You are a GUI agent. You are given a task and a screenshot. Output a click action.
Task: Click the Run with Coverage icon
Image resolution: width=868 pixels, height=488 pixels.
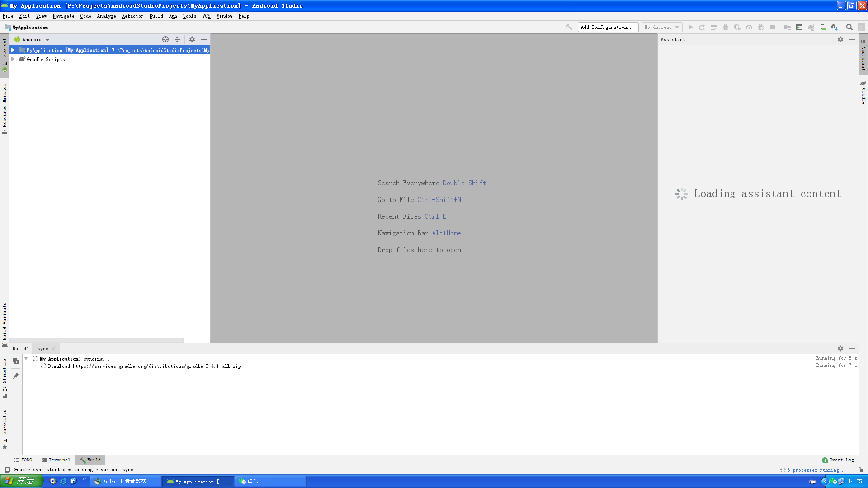click(737, 27)
